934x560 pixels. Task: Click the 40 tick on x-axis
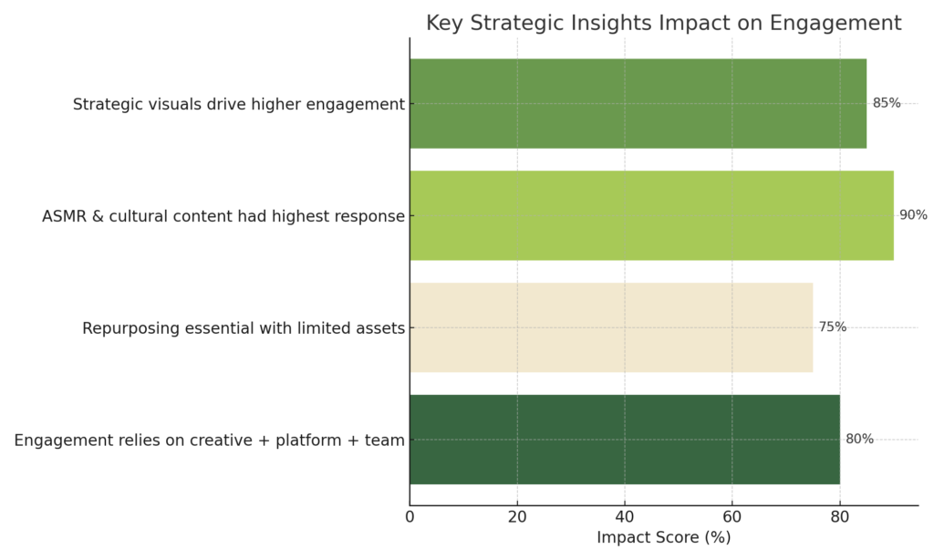pos(625,518)
